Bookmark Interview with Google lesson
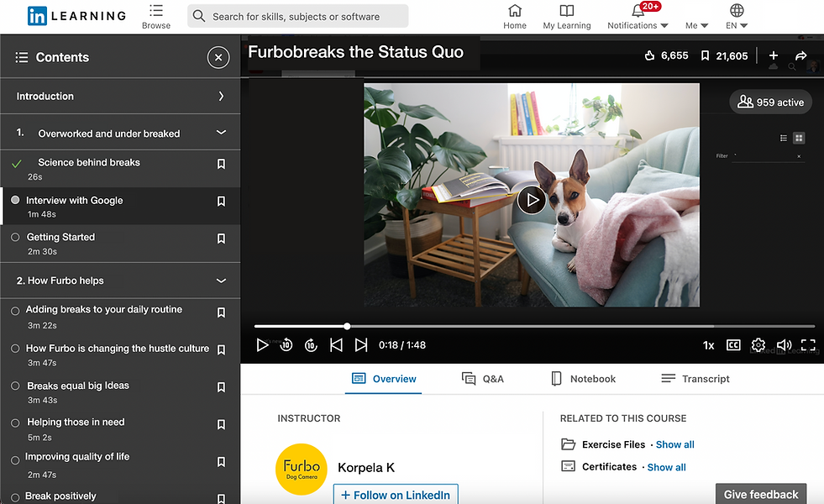The height and width of the screenshot is (504, 824). click(221, 202)
